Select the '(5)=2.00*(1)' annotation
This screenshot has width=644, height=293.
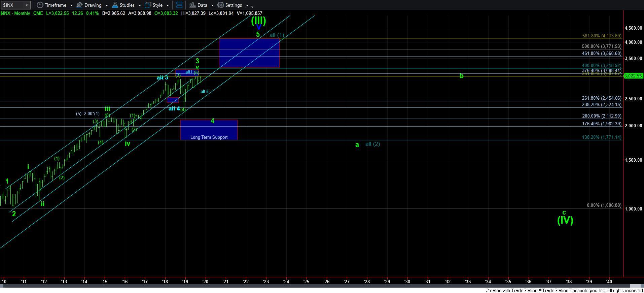coord(87,114)
